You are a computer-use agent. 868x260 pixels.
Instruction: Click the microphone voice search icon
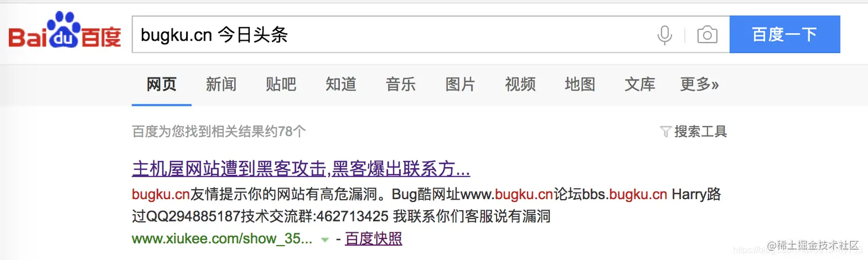[x=664, y=36]
